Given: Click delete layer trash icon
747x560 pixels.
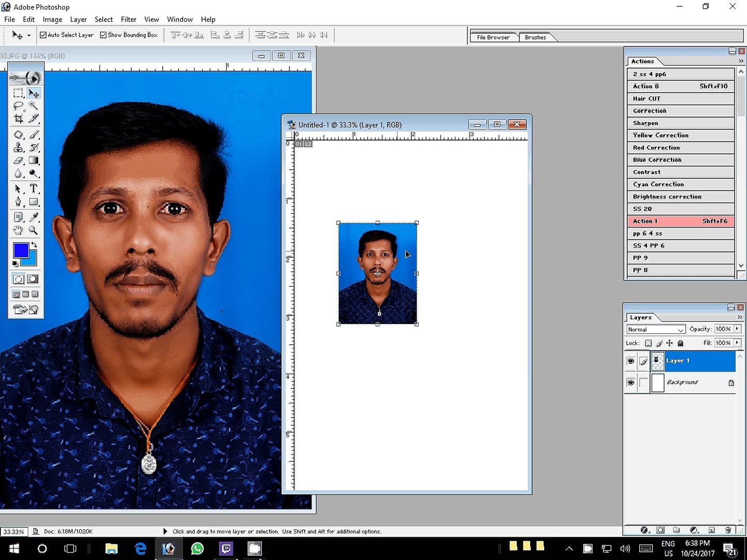Looking at the screenshot, I should [728, 530].
